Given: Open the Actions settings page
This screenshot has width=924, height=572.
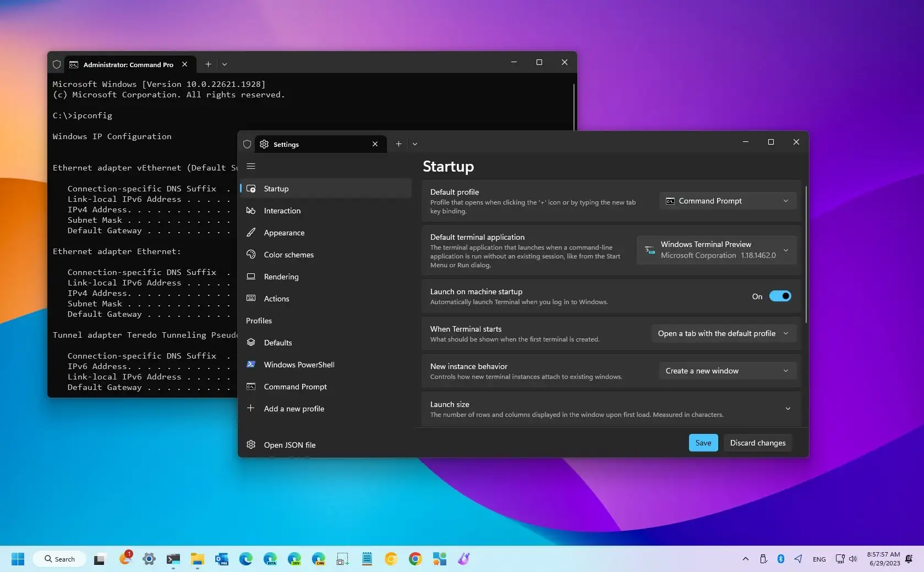Looking at the screenshot, I should [326, 299].
